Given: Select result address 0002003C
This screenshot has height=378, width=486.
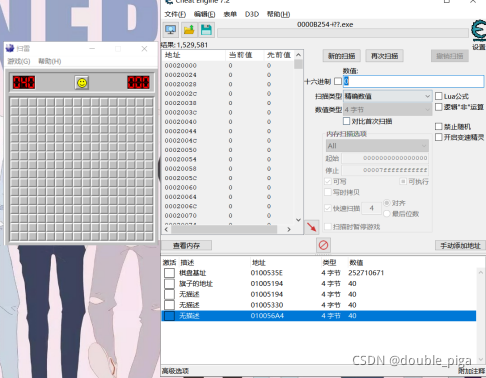Looking at the screenshot, I should click(x=181, y=112).
